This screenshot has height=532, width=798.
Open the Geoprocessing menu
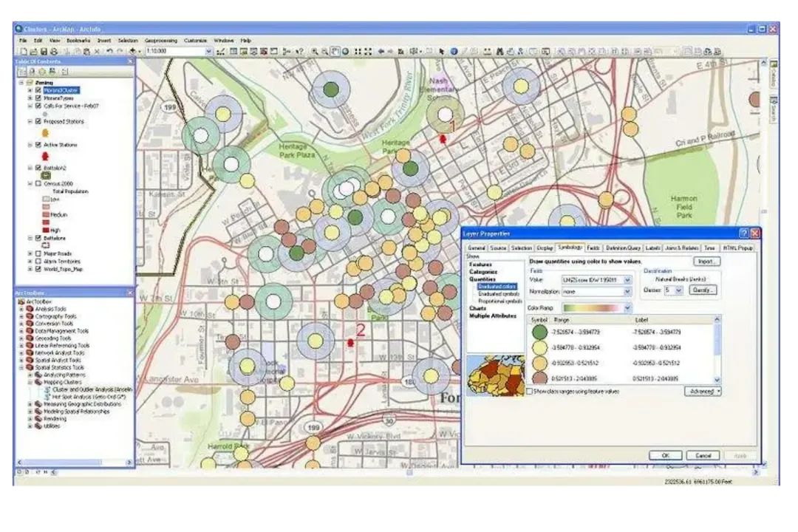point(161,40)
